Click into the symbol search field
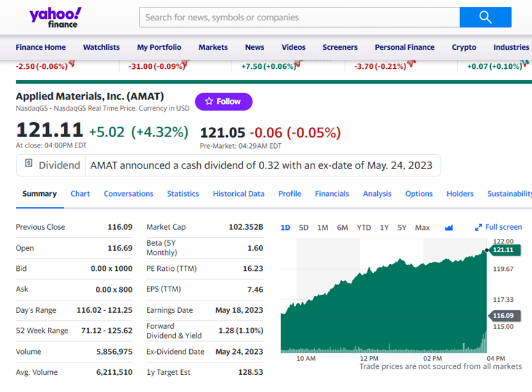Viewport: 532px width, 392px height. click(299, 17)
